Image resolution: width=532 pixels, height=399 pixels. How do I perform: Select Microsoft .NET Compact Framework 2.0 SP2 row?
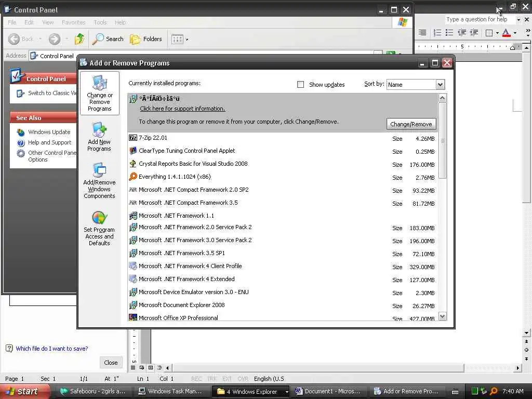283,190
